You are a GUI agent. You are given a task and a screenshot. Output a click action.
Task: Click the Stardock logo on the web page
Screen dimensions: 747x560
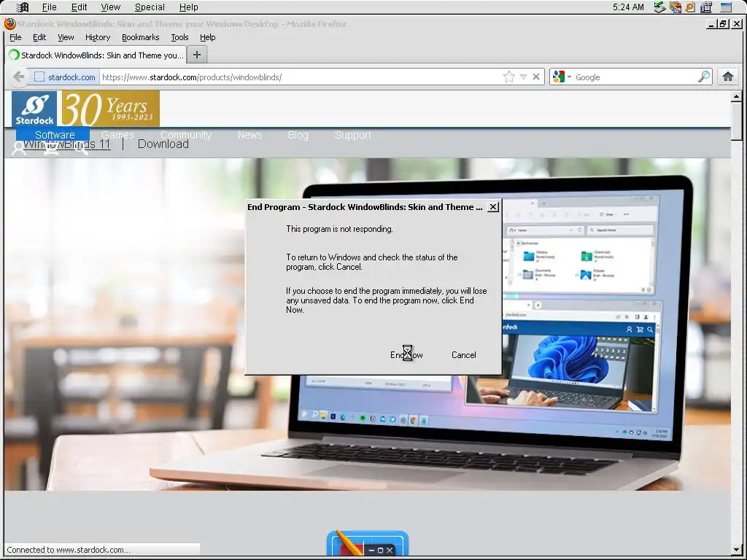pyautogui.click(x=34, y=109)
